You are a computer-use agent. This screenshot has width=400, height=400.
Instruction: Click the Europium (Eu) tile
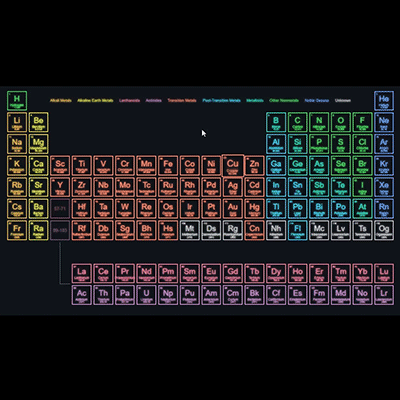(211, 273)
